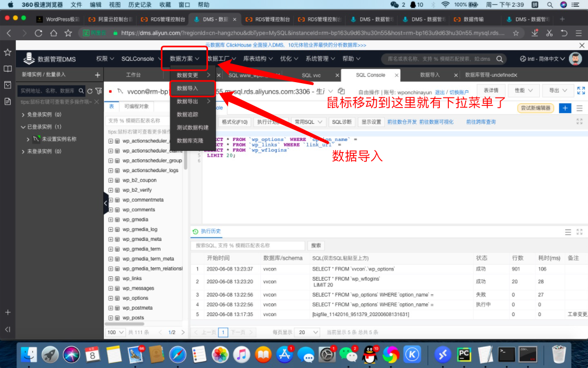The width and height of the screenshot is (588, 368).
Task: Click the browser reload button
Action: point(39,33)
